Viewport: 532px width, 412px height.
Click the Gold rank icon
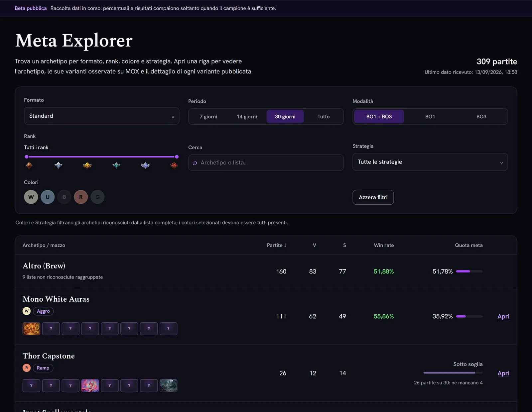click(87, 165)
